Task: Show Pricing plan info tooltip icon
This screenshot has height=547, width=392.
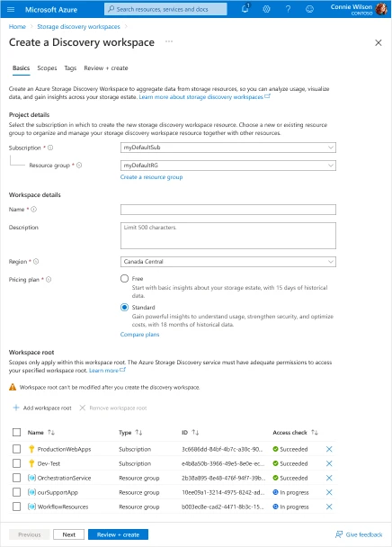Action: coord(49,280)
